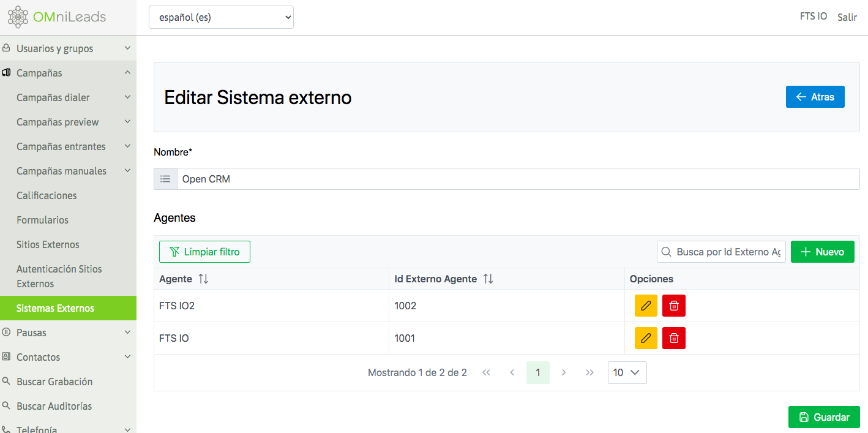
Task: Go to next page arrow
Action: 564,372
